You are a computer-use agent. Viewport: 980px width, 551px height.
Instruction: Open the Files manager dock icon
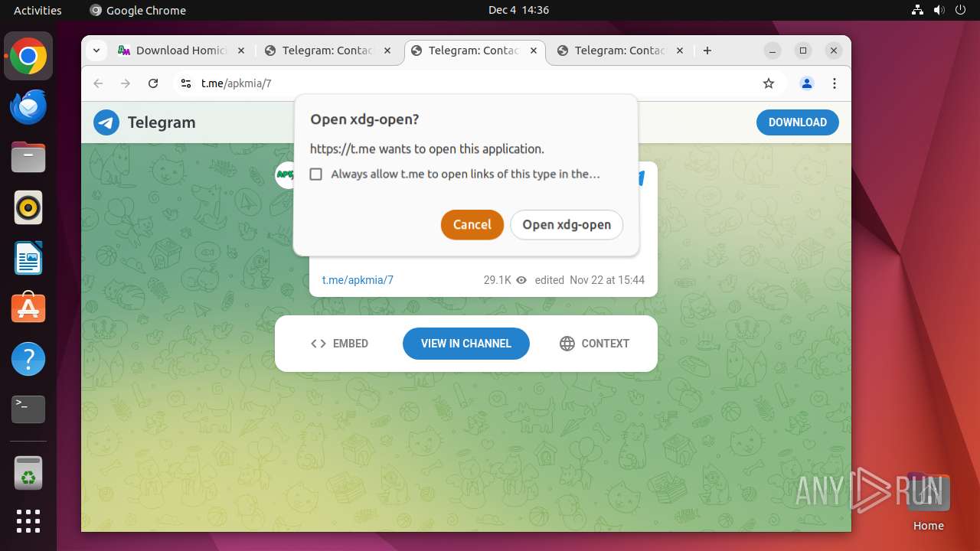[x=28, y=158]
